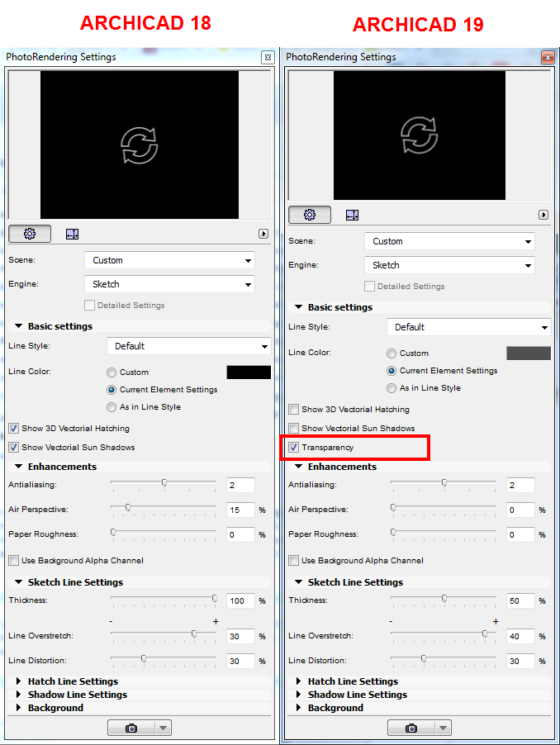The height and width of the screenshot is (745, 560).
Task: Click Thickness slider handle in ARCHICAD 19
Action: coord(444,598)
